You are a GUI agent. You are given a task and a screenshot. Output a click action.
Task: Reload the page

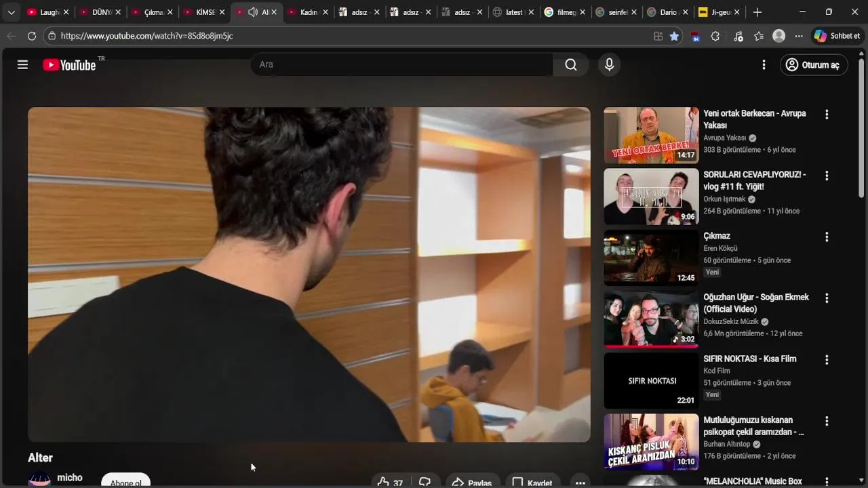click(x=32, y=36)
